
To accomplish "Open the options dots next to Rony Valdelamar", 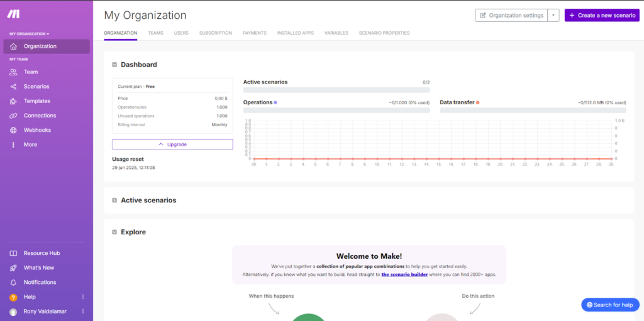I will 83,312.
